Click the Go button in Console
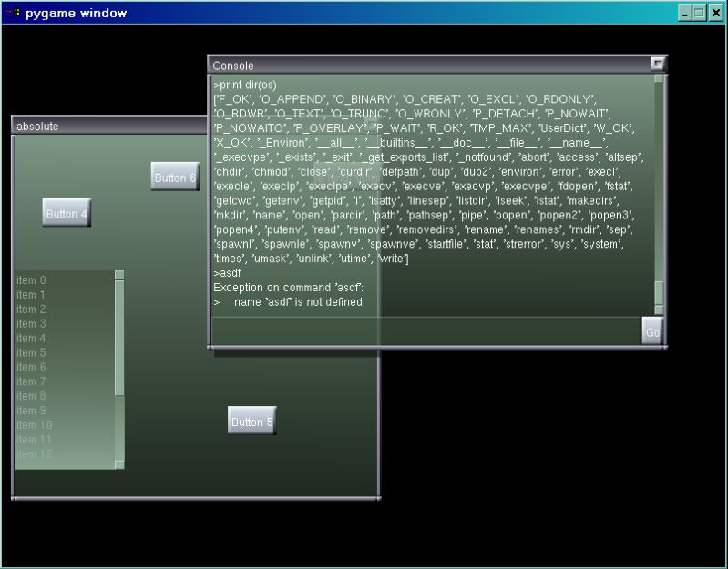Viewport: 728px width, 569px height. tap(651, 331)
